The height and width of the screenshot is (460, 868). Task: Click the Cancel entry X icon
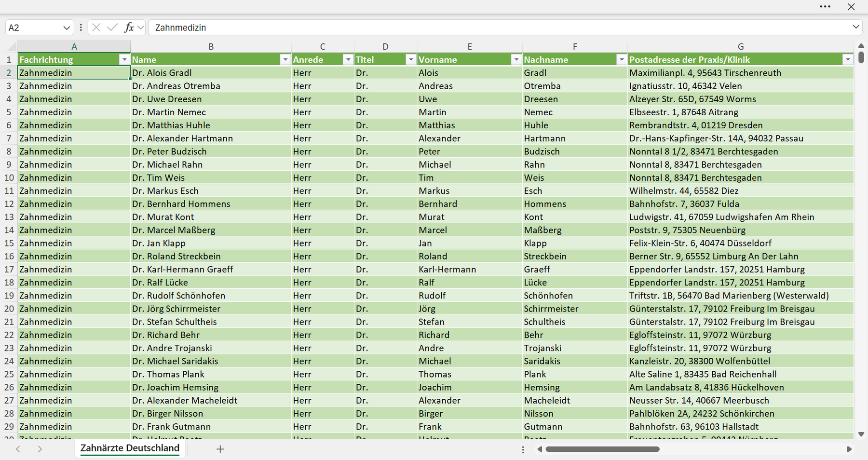point(96,27)
